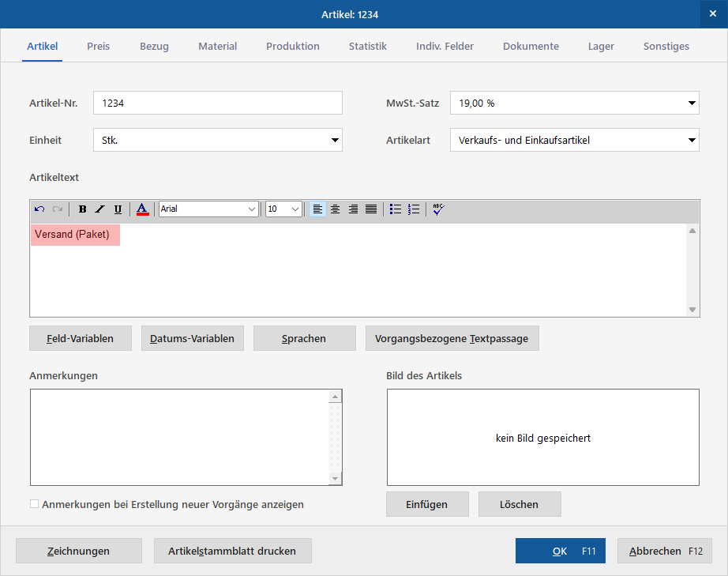This screenshot has width=728, height=576.
Task: Open the Dokumente tab
Action: (x=531, y=47)
